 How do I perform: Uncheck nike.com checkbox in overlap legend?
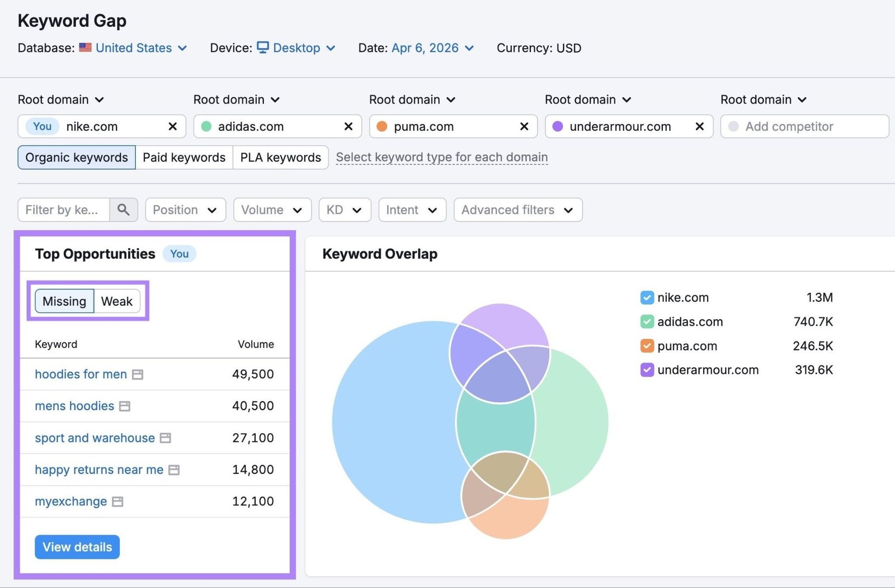click(x=647, y=297)
